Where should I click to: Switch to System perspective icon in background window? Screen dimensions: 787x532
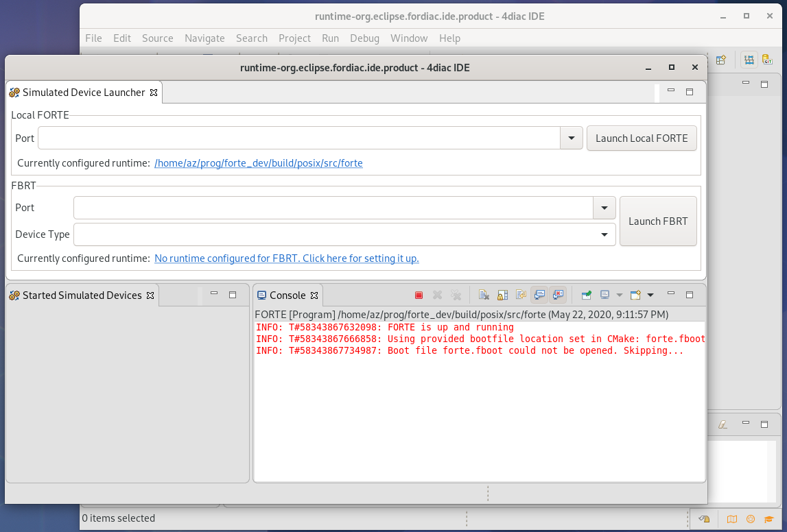point(749,60)
